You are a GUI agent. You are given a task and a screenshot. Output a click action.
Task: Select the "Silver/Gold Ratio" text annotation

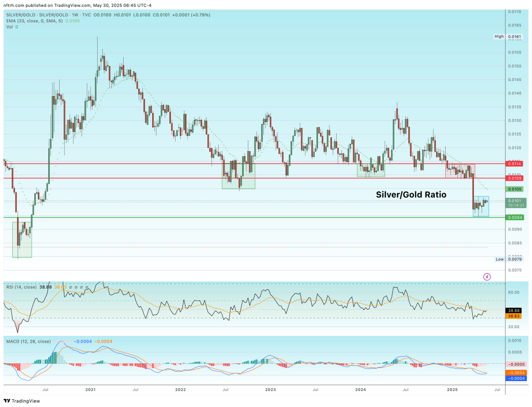tap(410, 195)
